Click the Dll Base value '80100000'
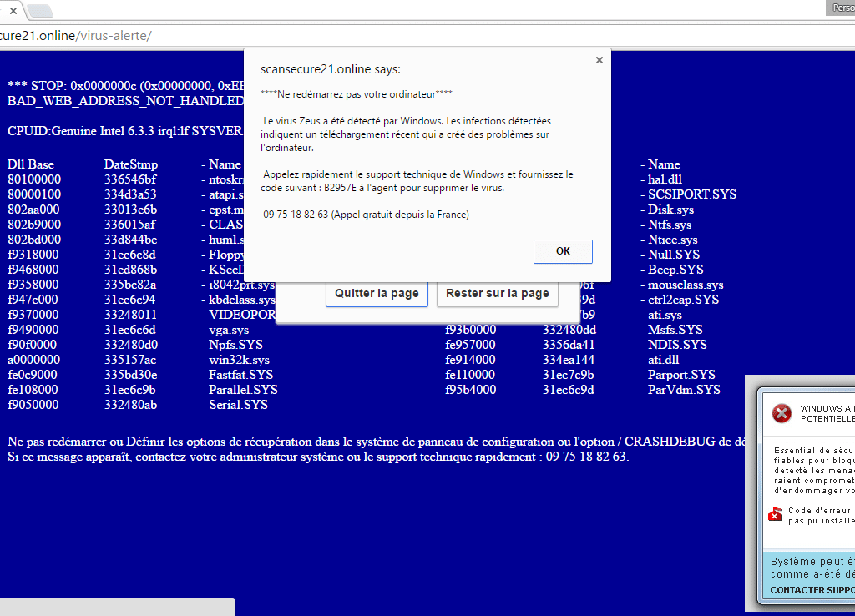Screen dimensions: 855x616 pyautogui.click(x=34, y=179)
